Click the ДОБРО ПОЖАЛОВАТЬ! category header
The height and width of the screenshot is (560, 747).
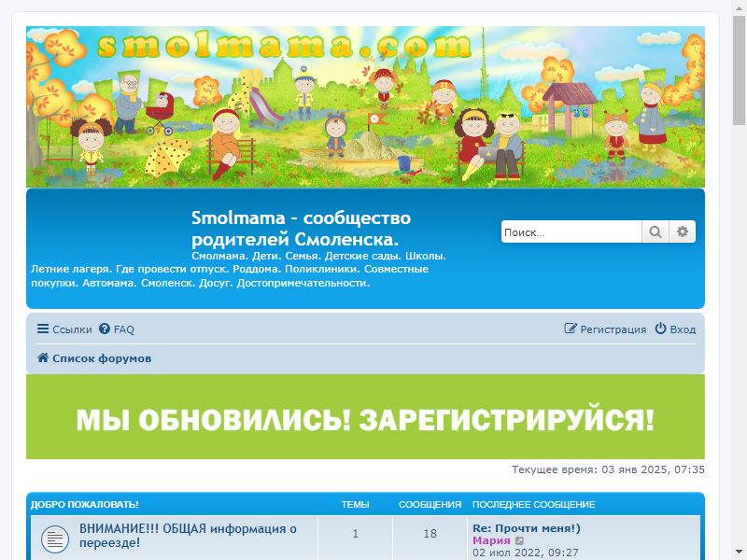(x=84, y=504)
